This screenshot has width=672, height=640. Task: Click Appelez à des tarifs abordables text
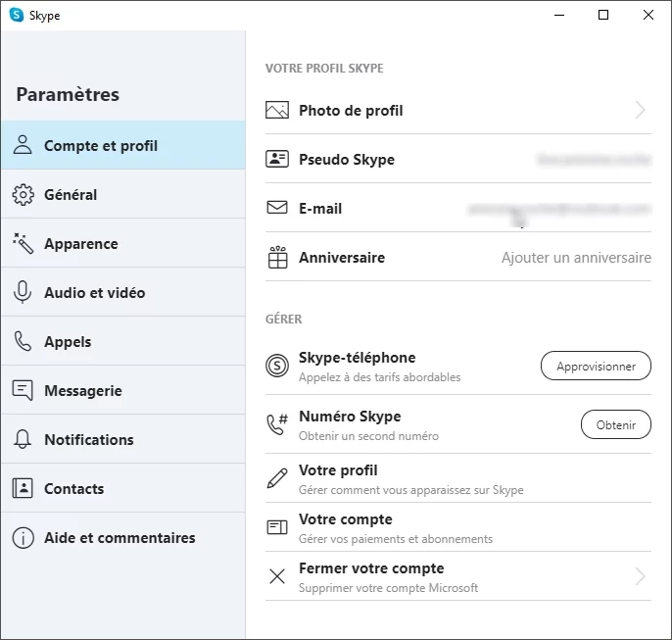tap(379, 377)
